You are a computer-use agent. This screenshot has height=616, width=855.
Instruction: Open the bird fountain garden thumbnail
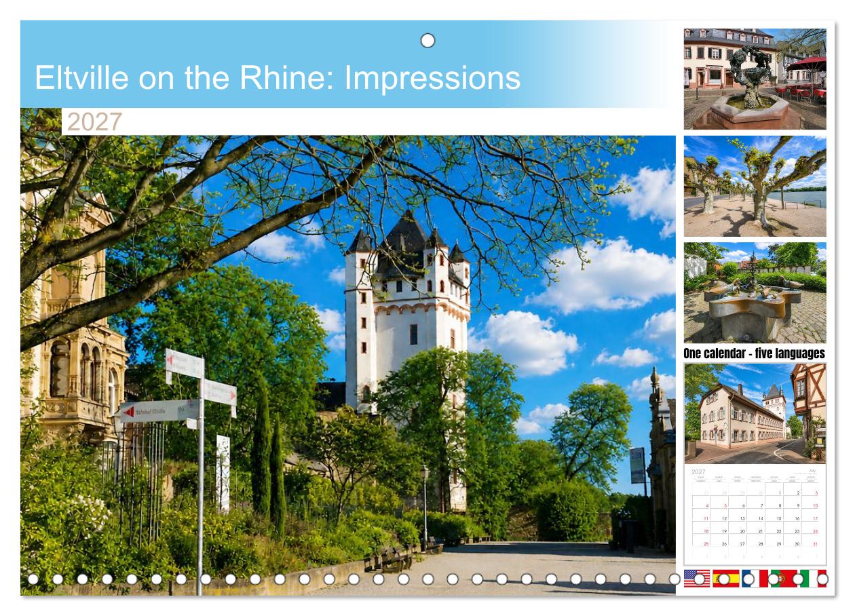(x=755, y=292)
